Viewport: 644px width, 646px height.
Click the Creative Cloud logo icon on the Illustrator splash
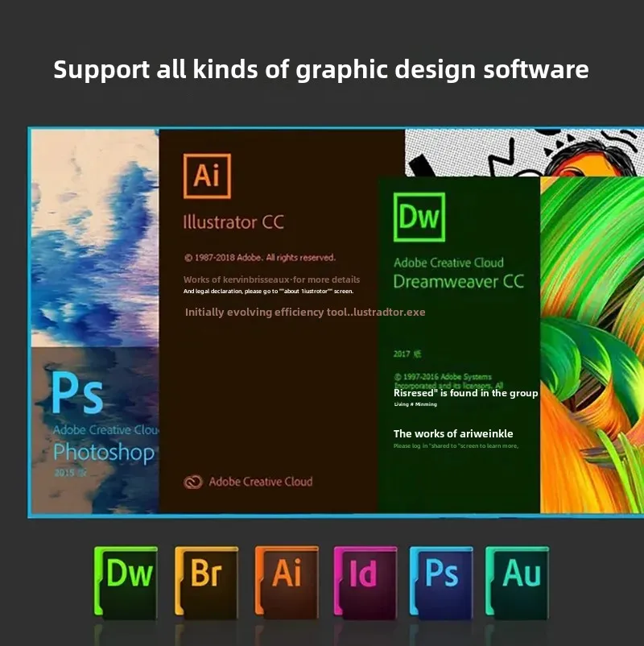pyautogui.click(x=193, y=482)
